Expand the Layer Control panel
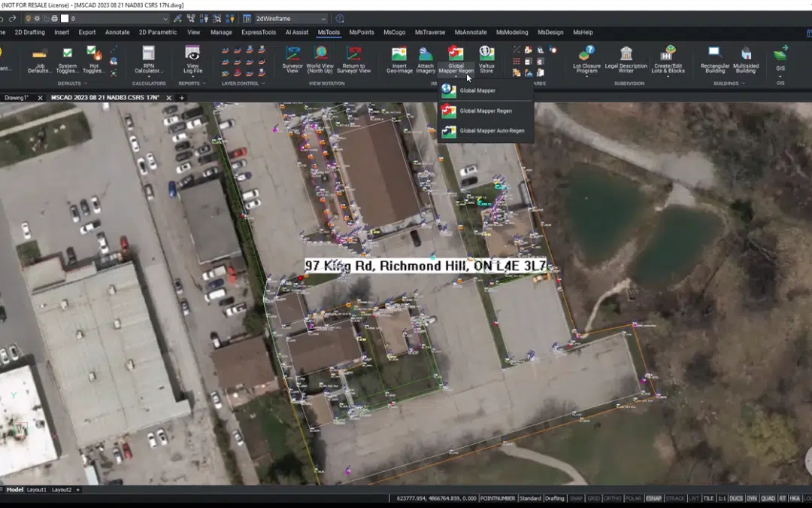This screenshot has height=508, width=812. [242, 84]
